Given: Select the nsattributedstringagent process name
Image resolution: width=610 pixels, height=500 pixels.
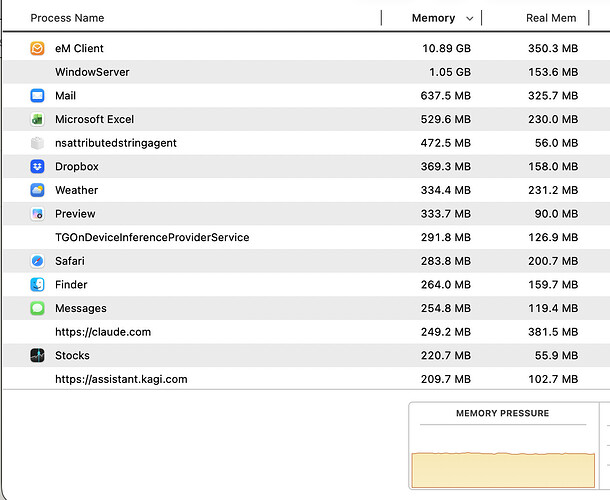Looking at the screenshot, I should [x=116, y=143].
